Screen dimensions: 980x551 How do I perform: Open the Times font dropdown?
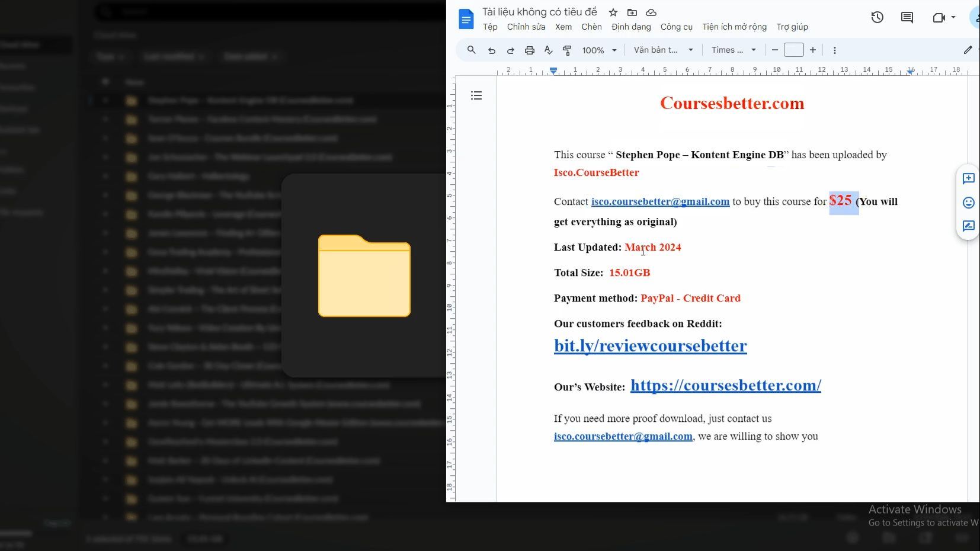(734, 50)
